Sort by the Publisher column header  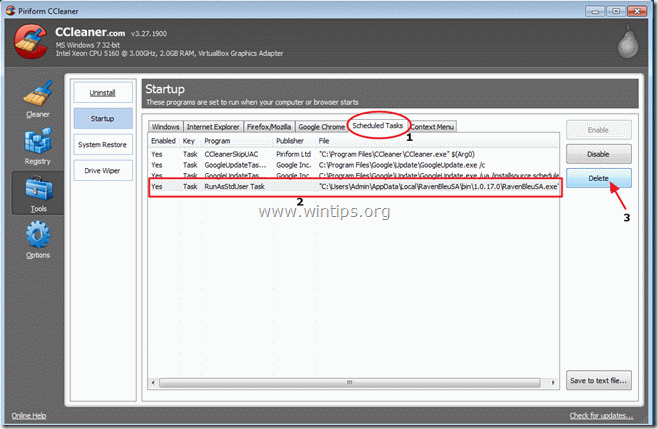(x=294, y=141)
